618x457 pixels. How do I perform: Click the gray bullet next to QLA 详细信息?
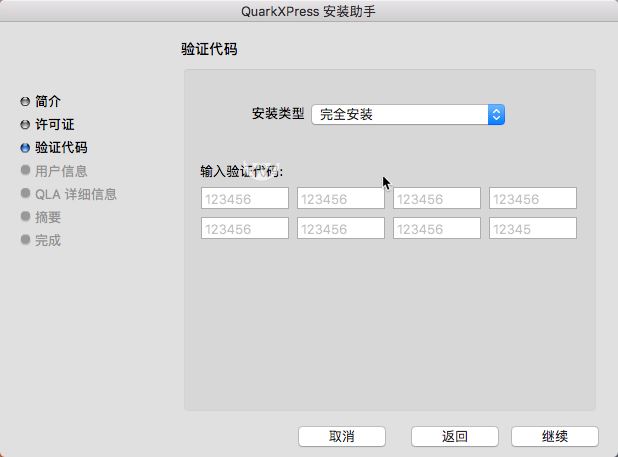click(x=25, y=193)
